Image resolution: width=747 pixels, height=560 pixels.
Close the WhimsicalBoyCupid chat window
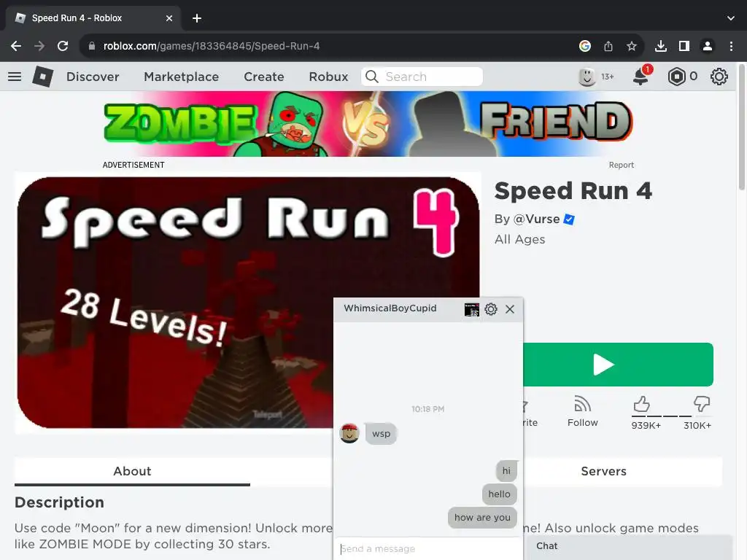click(510, 309)
